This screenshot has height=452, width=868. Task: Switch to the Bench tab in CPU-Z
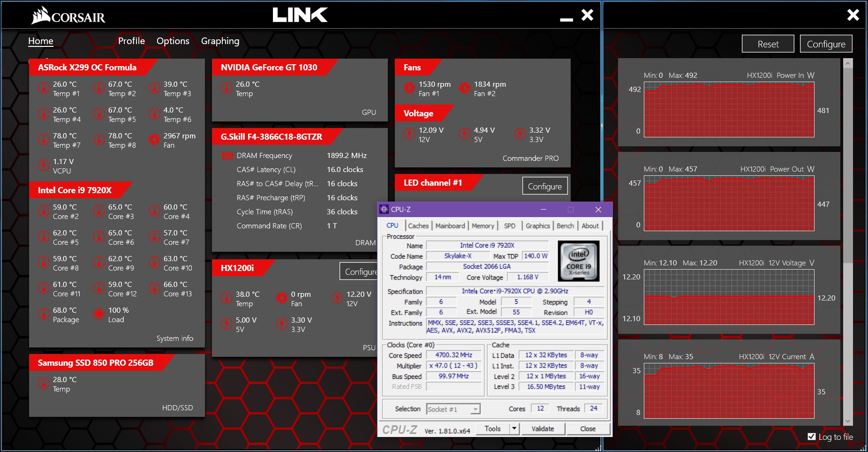tap(566, 226)
